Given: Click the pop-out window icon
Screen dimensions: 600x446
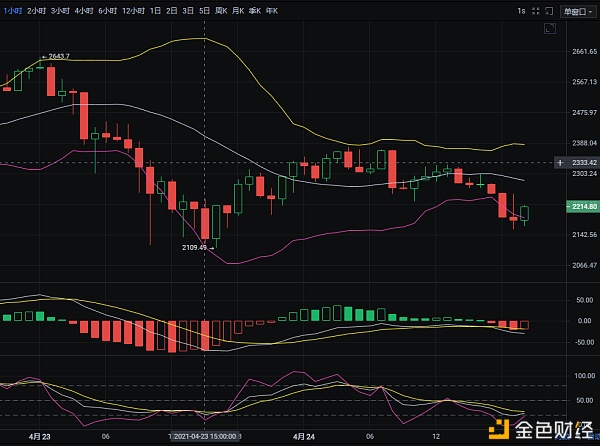Looking at the screenshot, I should coord(549,10).
